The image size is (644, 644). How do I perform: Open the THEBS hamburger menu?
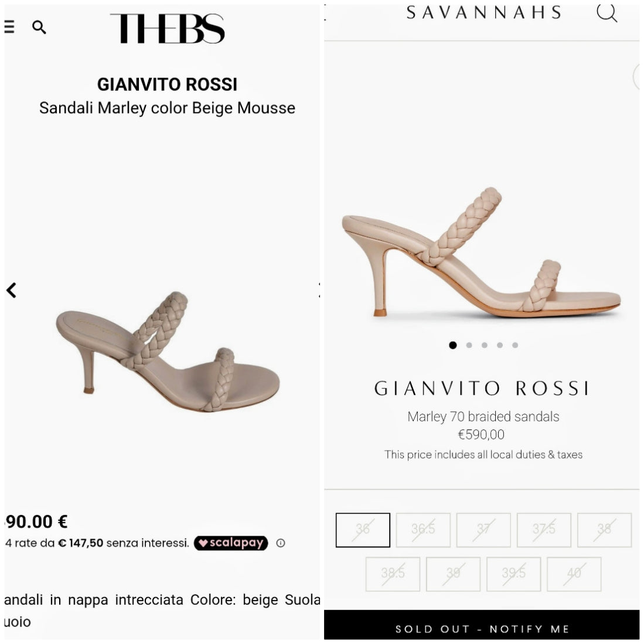pyautogui.click(x=9, y=27)
